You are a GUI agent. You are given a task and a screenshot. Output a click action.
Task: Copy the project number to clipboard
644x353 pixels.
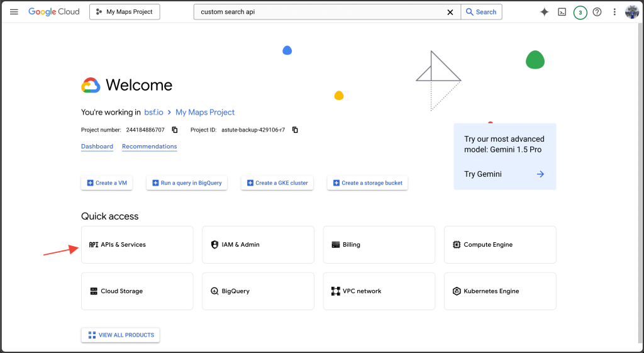tap(175, 130)
